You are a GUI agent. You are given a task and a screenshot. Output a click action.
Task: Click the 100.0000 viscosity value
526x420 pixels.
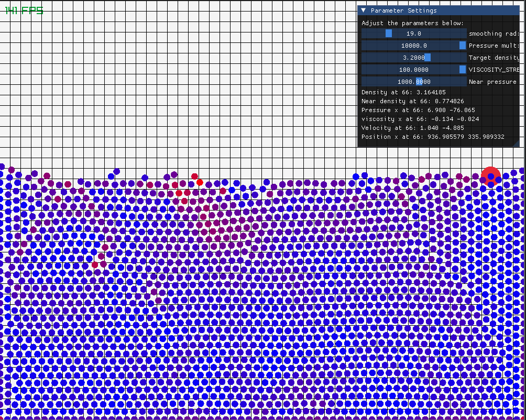413,70
